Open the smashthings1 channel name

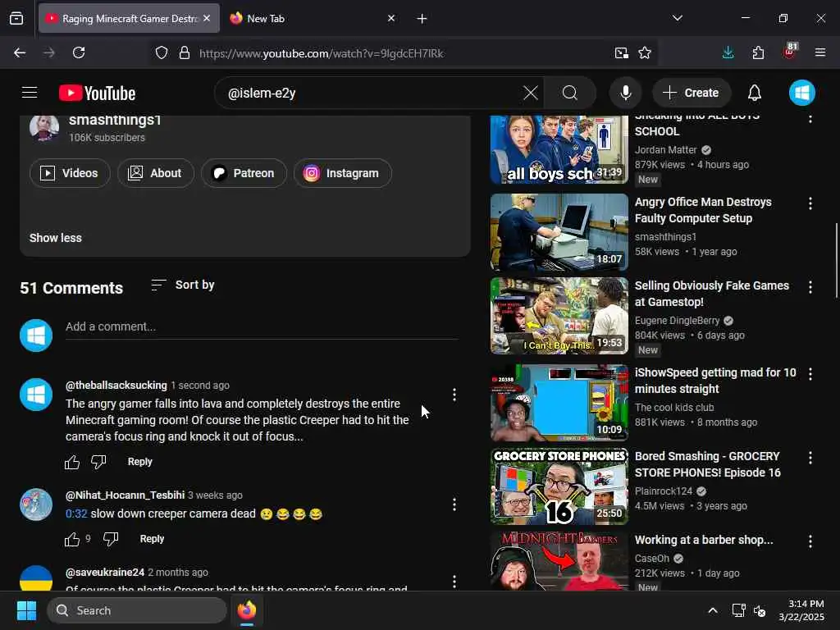[115, 121]
